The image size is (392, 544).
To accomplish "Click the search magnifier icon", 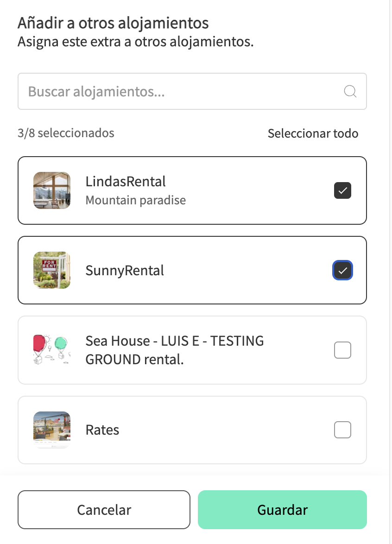I will coord(350,91).
